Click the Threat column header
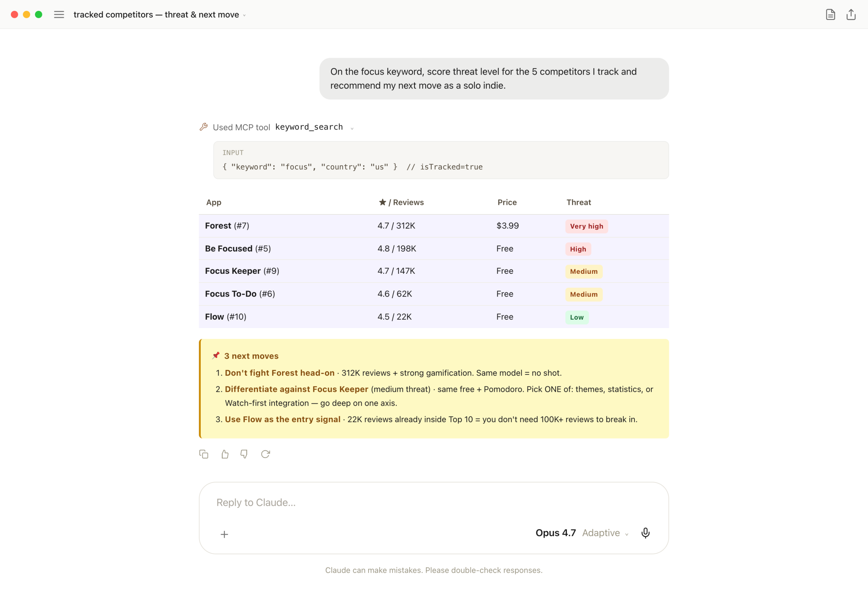The height and width of the screenshot is (591, 868). point(578,202)
